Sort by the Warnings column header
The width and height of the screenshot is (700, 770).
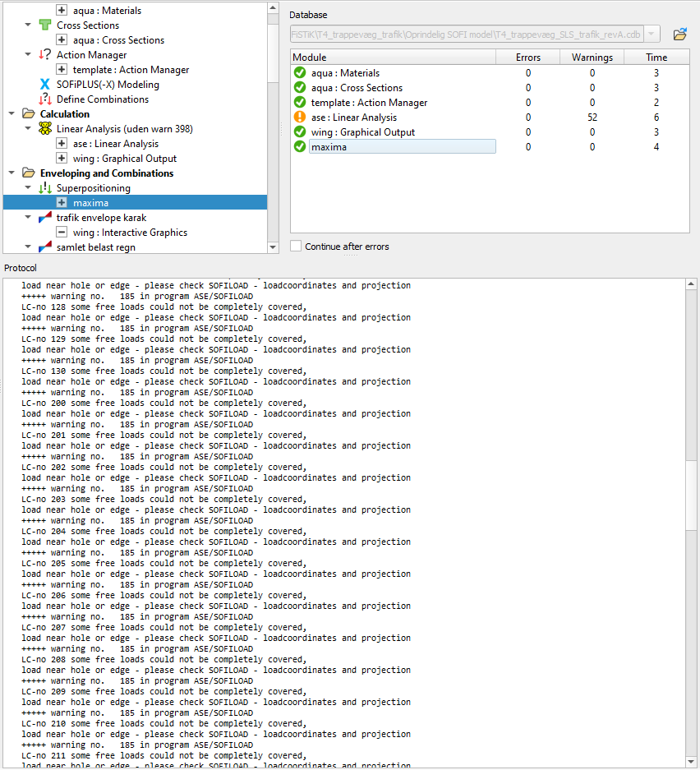[x=592, y=58]
